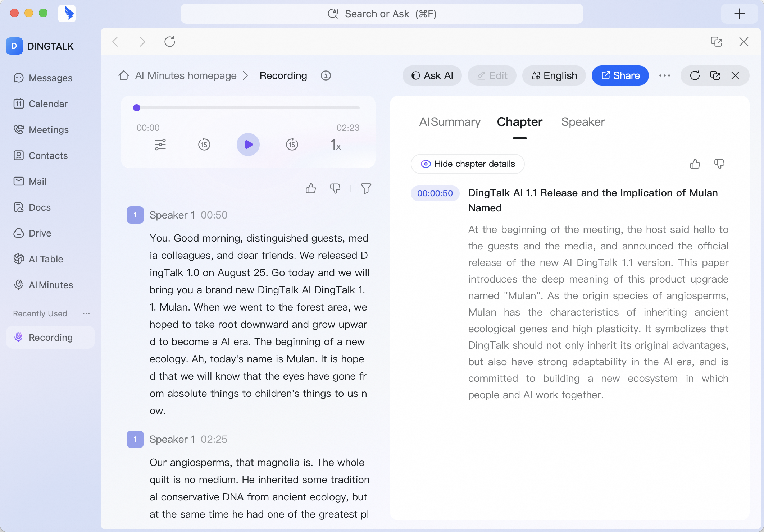Toggle Hide chapter details
Image resolution: width=764 pixels, height=532 pixels.
point(468,164)
